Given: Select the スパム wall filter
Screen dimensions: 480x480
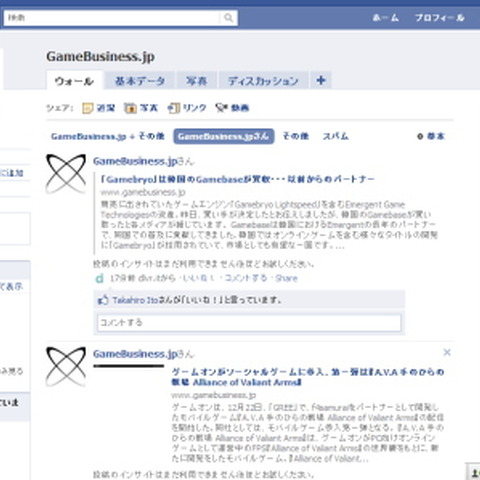Looking at the screenshot, I should (x=336, y=136).
